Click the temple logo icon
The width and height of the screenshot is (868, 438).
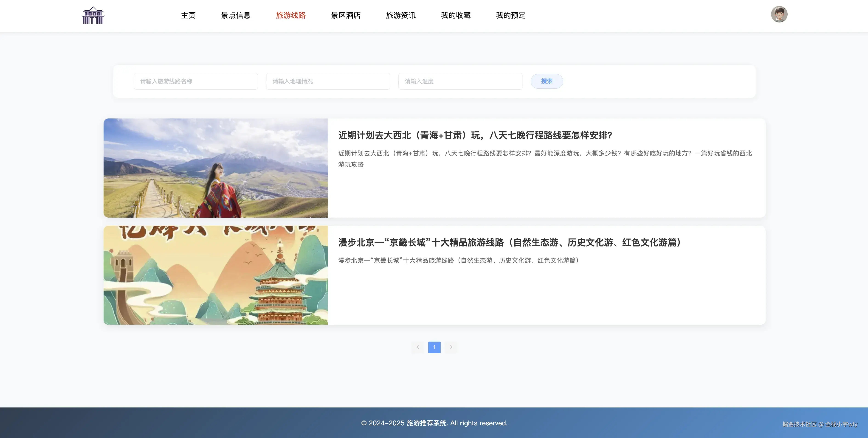[93, 16]
